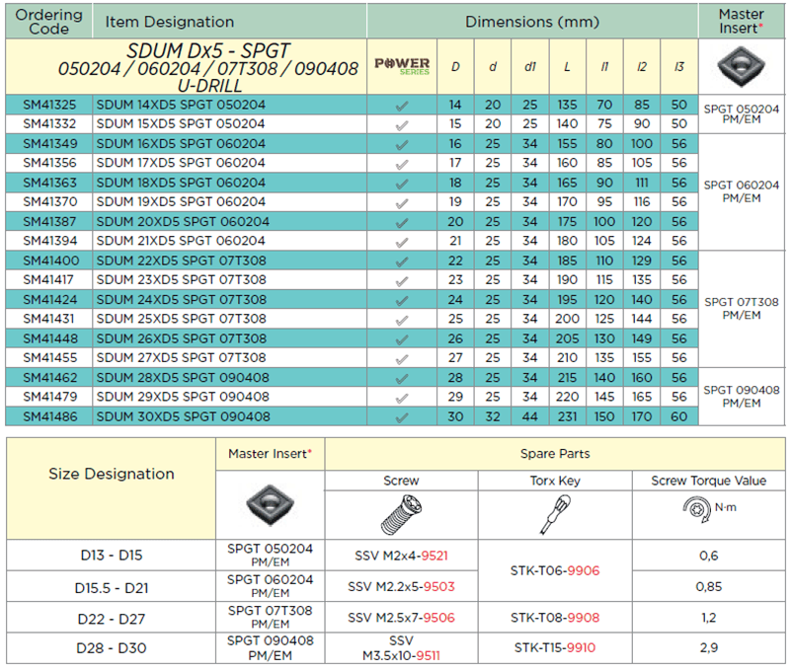The width and height of the screenshot is (790, 672).
Task: Select ordering code SM41363
Action: pyautogui.click(x=49, y=183)
